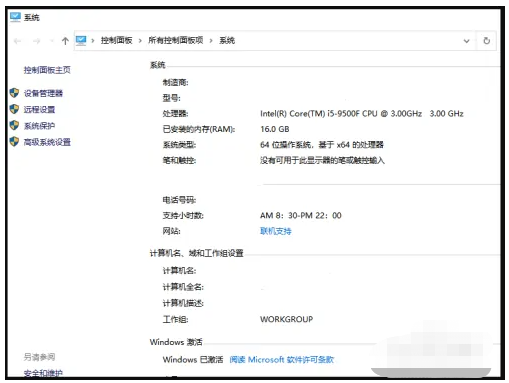Image resolution: width=509 pixels, height=383 pixels.
Task: Click the computer icon in address bar
Action: (x=81, y=40)
